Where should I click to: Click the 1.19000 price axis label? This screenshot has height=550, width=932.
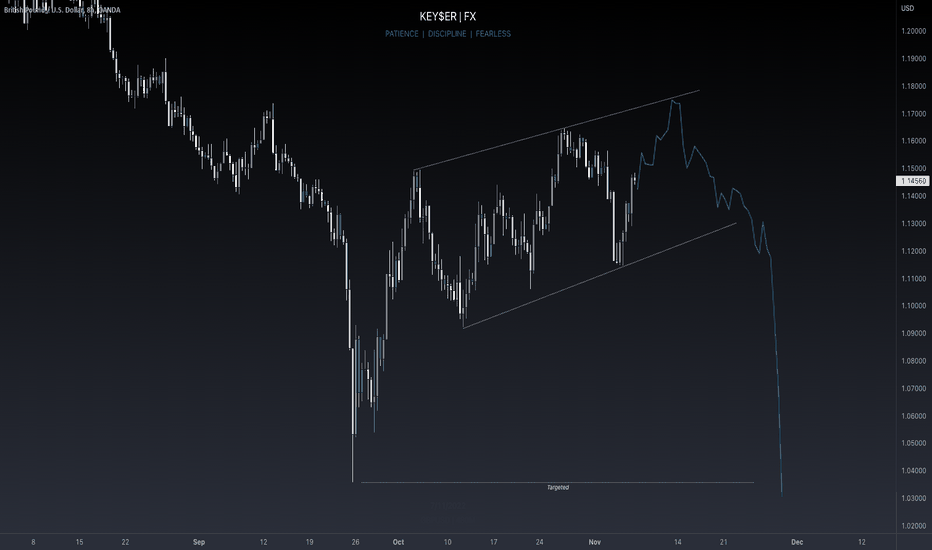[914, 58]
